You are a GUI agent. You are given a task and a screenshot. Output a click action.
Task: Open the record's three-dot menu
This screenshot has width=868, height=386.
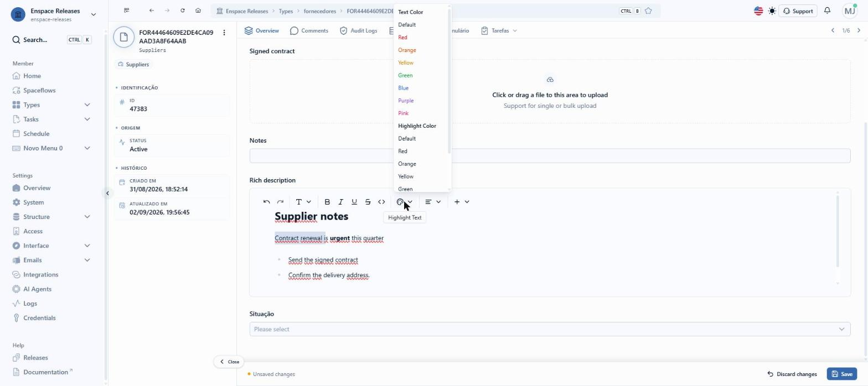(x=224, y=33)
